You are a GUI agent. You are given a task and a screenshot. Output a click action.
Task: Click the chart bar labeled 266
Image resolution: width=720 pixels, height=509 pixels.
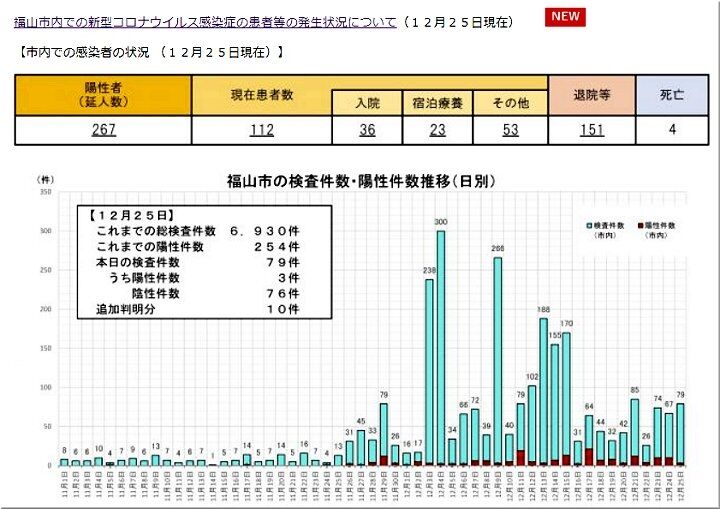498,361
